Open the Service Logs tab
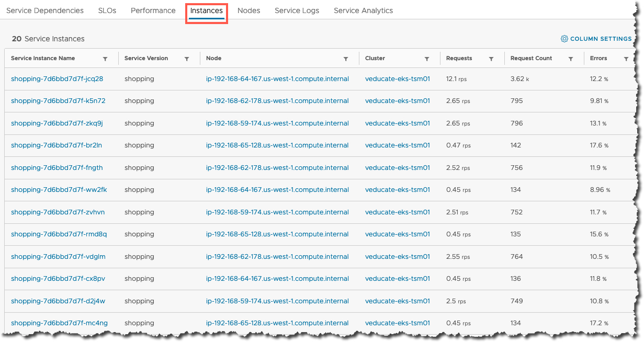The image size is (644, 342). 297,10
